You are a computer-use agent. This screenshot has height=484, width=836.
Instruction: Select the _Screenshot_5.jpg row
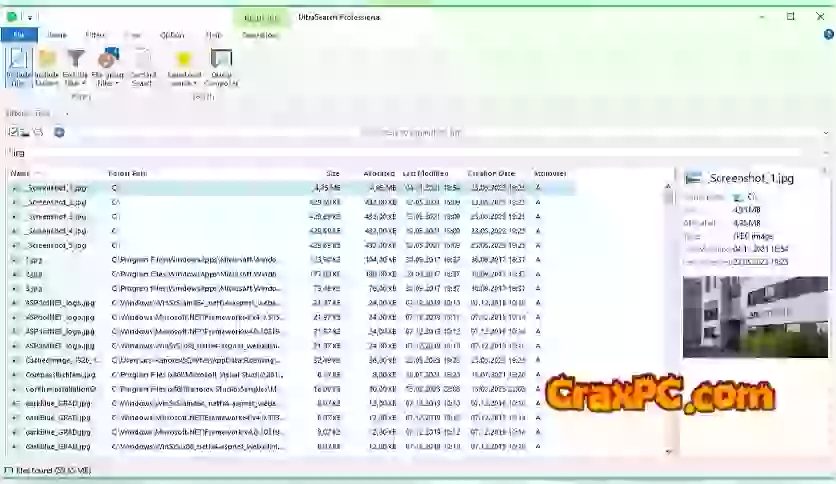291,245
